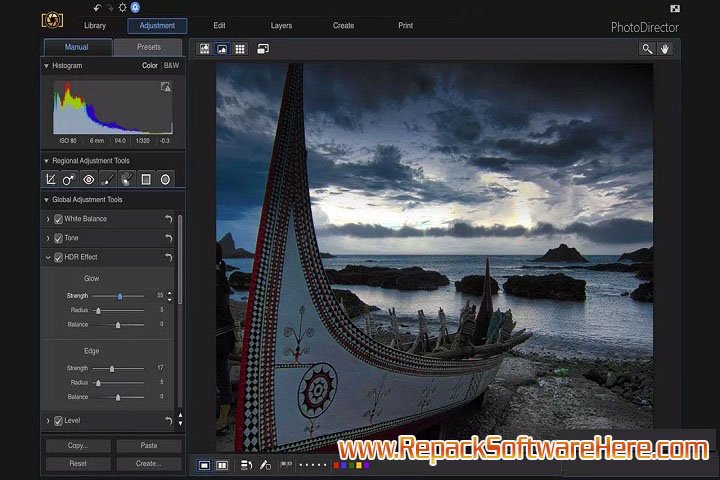This screenshot has width=720, height=480.
Task: Select the Pan hand tool
Action: tap(665, 49)
